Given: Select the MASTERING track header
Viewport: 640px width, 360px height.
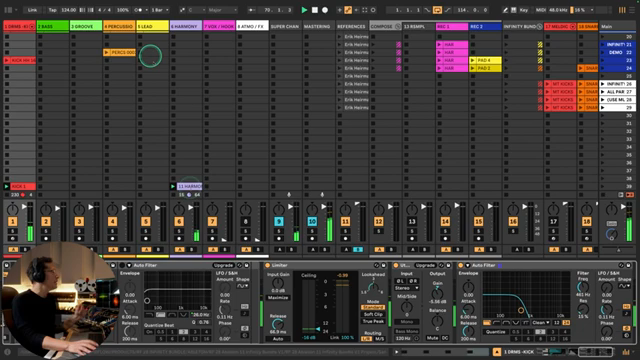Looking at the screenshot, I should (x=319, y=26).
